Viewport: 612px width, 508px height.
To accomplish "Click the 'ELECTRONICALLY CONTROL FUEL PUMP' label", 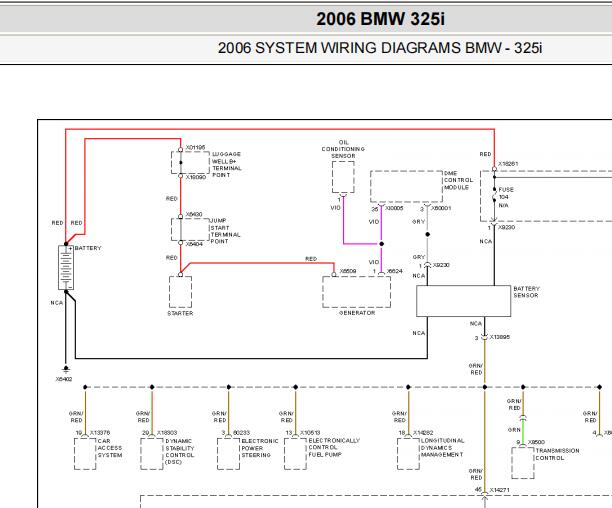I will [x=334, y=447].
